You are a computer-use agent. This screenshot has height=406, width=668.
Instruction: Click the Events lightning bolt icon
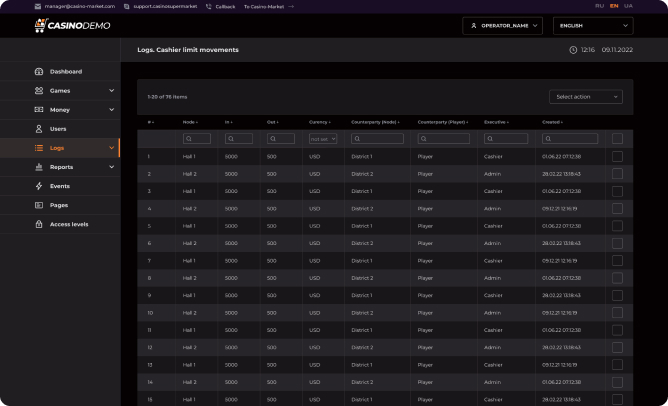(x=39, y=186)
